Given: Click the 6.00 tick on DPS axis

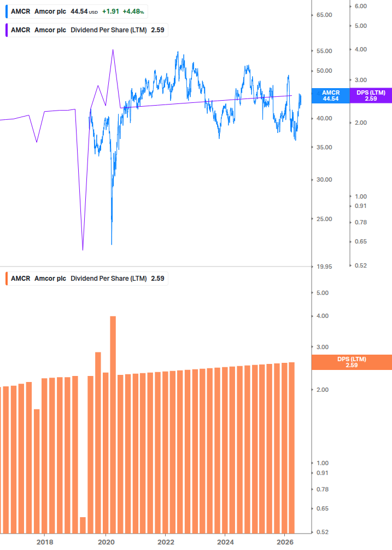Looking at the screenshot, I should coord(361,7).
